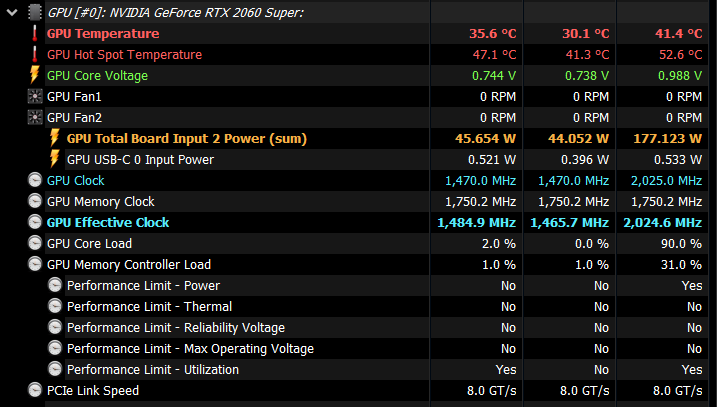Select the Performance Limit - Reliability Voltage label

point(176,328)
